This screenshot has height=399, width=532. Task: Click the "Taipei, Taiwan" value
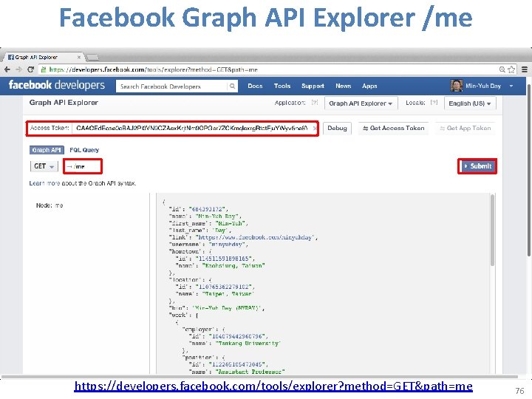pos(228,294)
